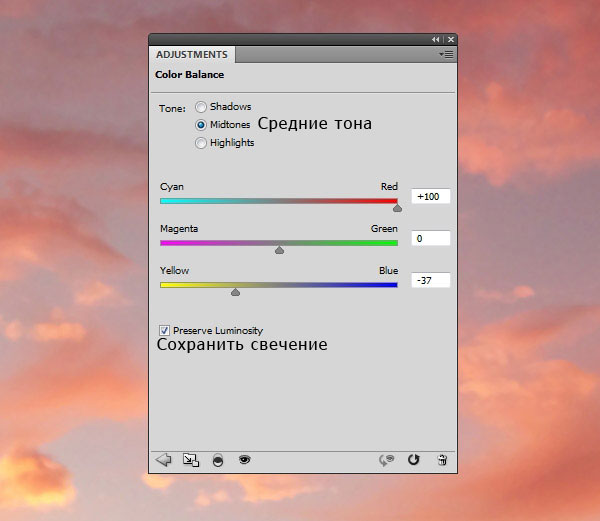
Task: Open the Adjustments panel flyout menu
Action: [x=446, y=55]
